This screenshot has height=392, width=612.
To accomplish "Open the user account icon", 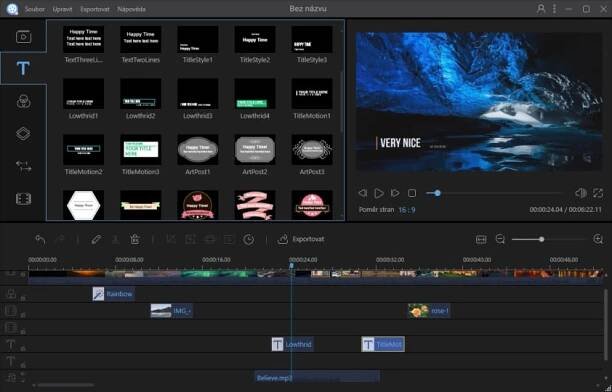I will click(x=541, y=9).
